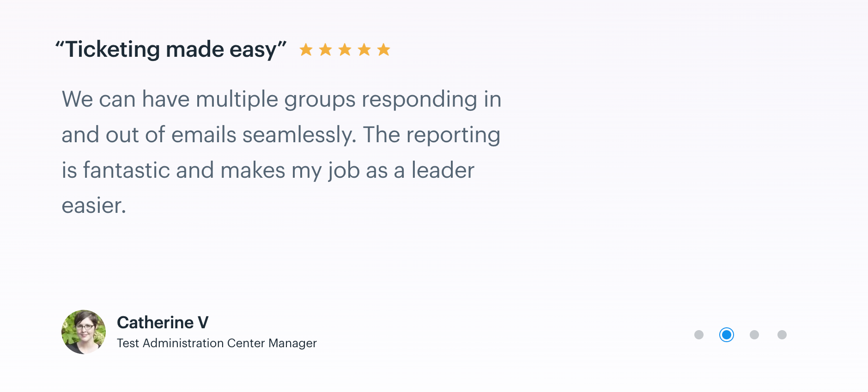This screenshot has width=868, height=392.
Task: Click the name "Catherine V"
Action: click(163, 322)
